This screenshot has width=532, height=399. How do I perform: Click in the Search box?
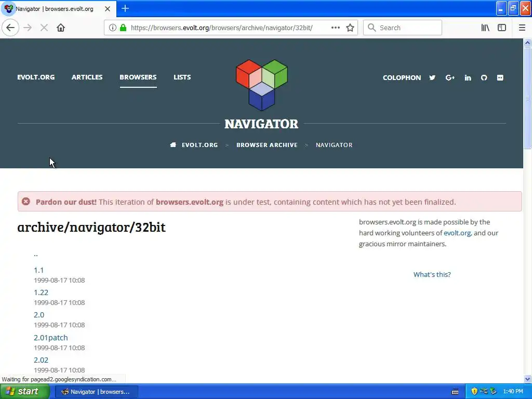coord(403,28)
